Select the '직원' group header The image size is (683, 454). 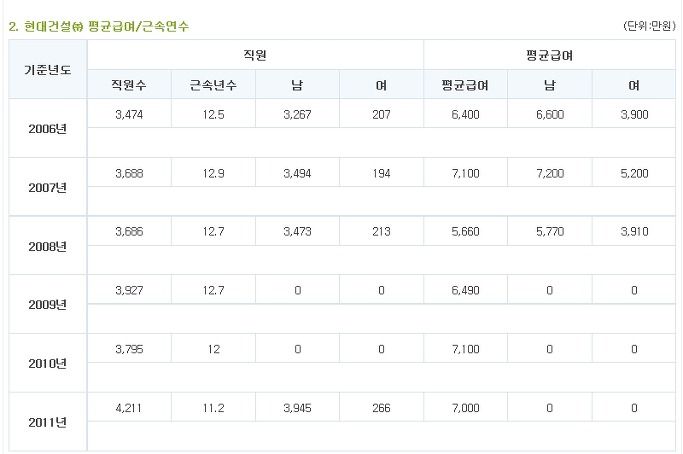pos(255,55)
